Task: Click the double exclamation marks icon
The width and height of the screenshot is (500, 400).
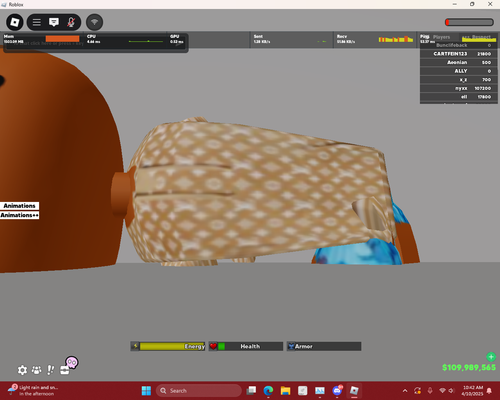Action: click(x=50, y=370)
